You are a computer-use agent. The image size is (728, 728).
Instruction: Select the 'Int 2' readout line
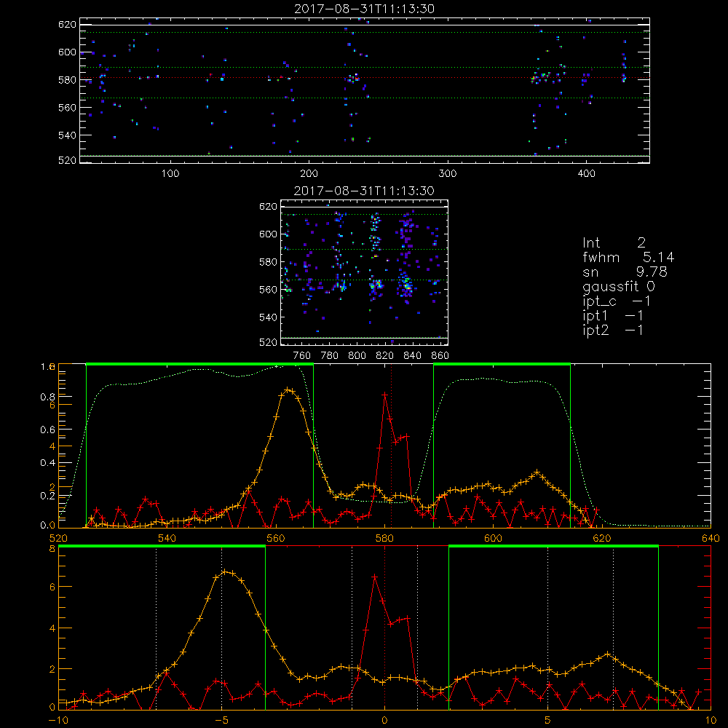614,243
